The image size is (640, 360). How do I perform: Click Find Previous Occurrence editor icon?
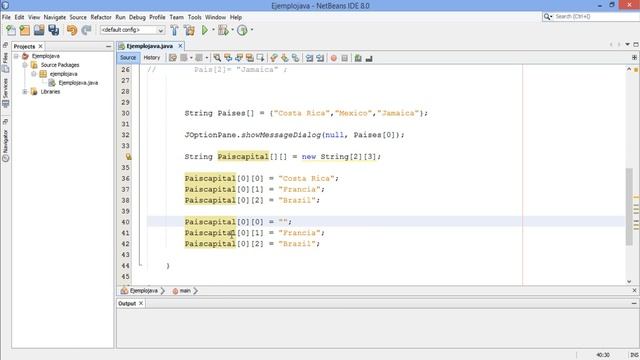coord(228,58)
